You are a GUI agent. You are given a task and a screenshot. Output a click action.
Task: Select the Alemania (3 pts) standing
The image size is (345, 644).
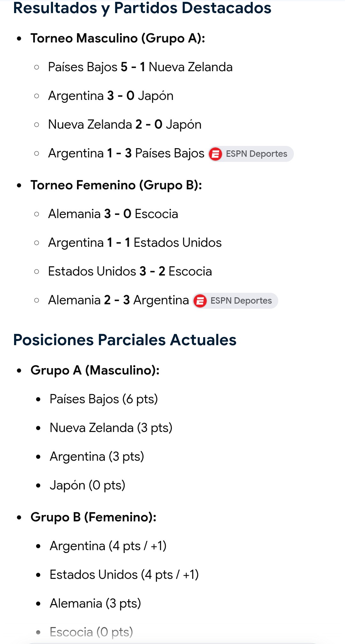coord(96,604)
